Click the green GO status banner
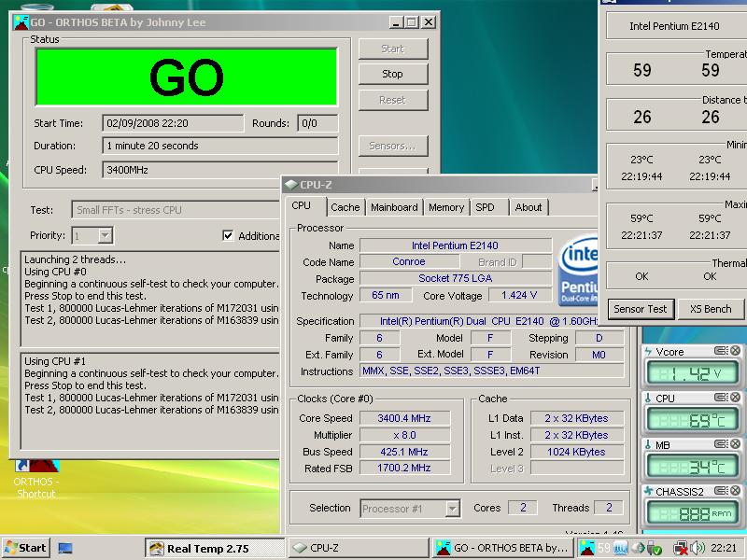747x560 pixels. point(186,77)
